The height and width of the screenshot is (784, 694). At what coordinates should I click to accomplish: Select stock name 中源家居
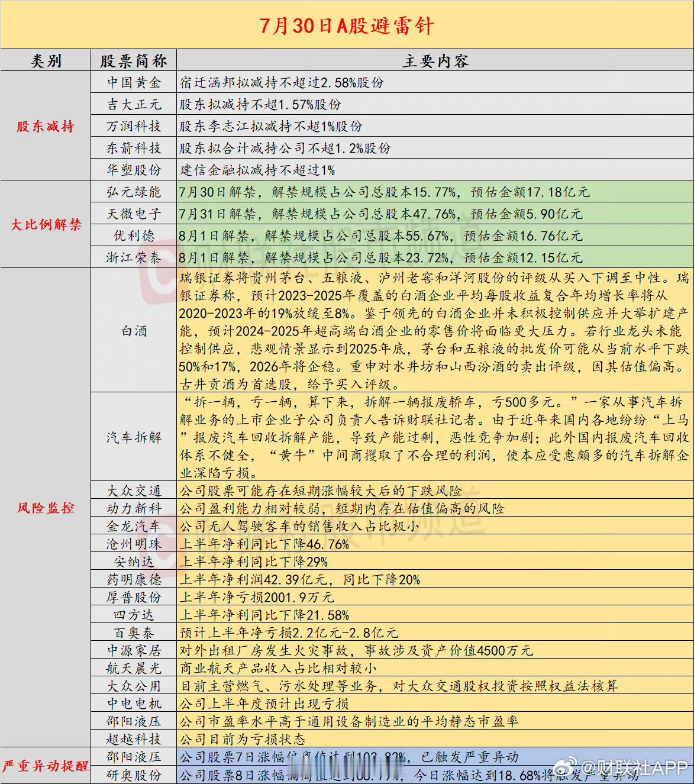[x=134, y=650]
